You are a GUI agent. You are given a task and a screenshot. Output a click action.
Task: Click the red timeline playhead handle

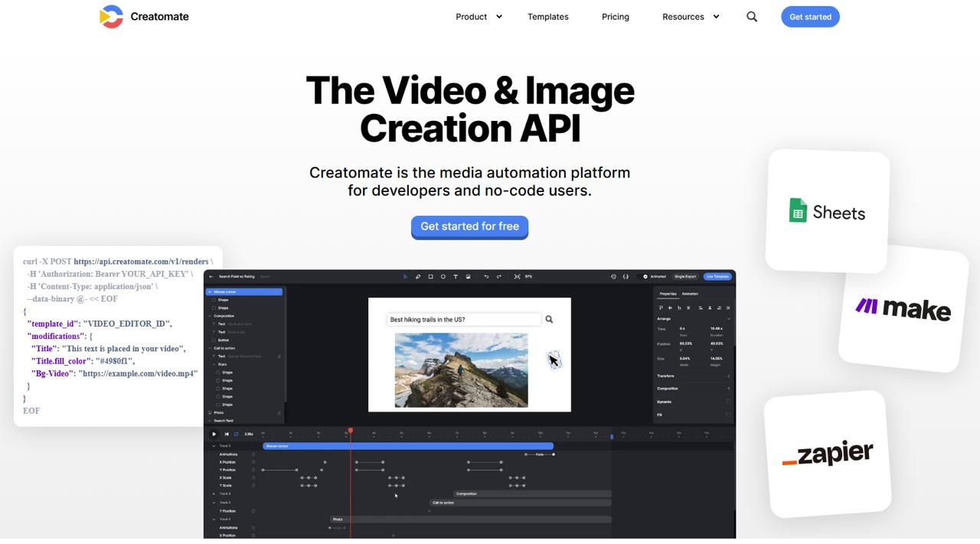[350, 432]
